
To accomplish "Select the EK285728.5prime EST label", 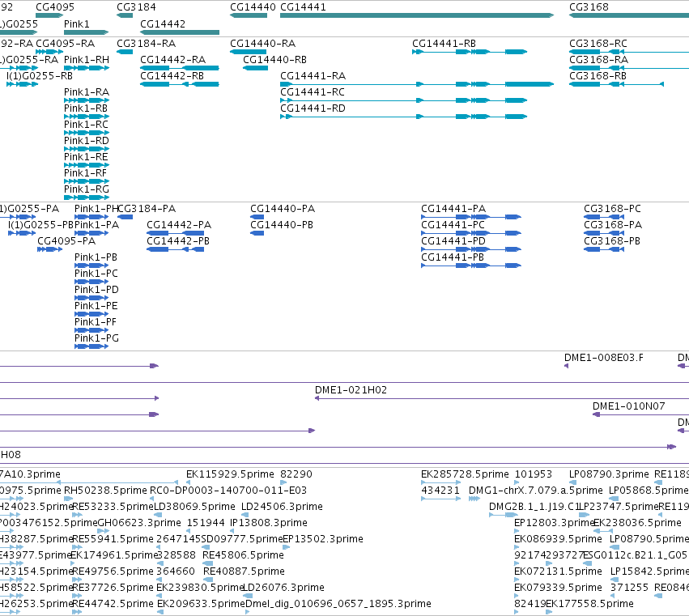I will pos(465,474).
